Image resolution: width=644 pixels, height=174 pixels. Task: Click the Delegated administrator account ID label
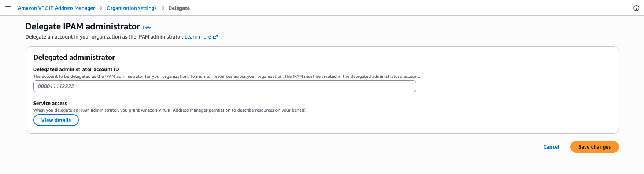[x=76, y=69]
